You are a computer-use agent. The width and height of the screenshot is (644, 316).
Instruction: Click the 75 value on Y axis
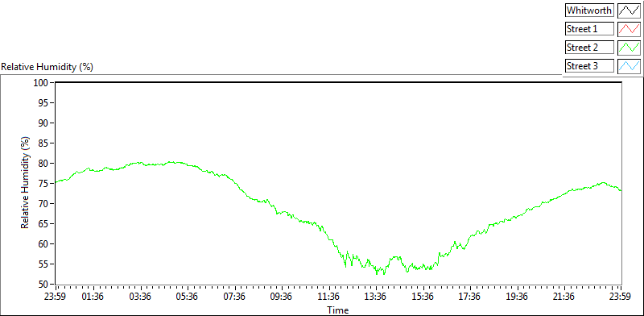(43, 184)
